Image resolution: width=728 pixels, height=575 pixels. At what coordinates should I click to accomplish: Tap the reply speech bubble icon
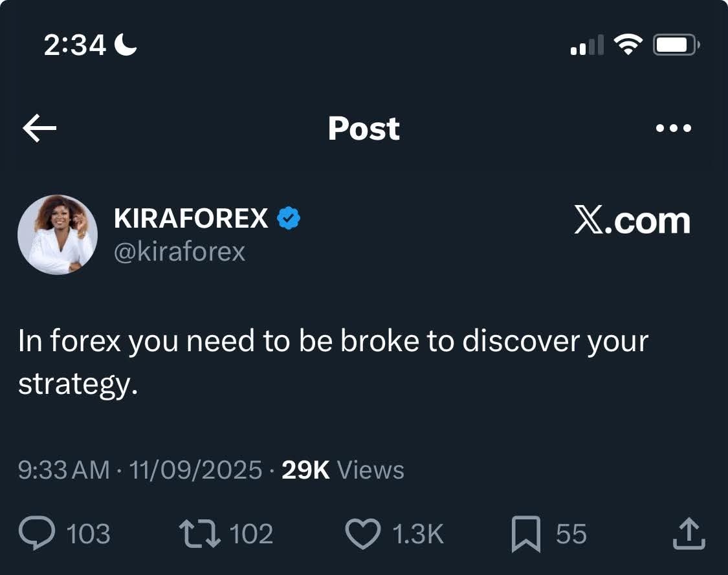[x=37, y=533]
